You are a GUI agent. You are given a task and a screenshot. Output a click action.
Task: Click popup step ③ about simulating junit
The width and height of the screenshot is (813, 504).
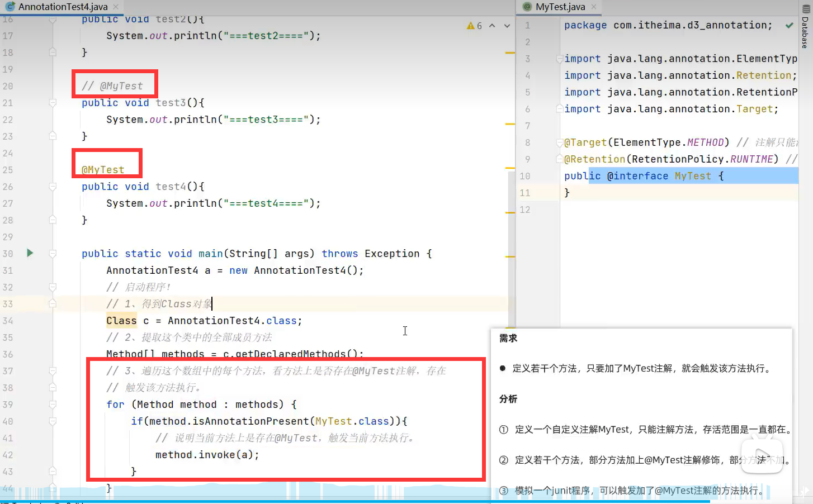tap(631, 491)
